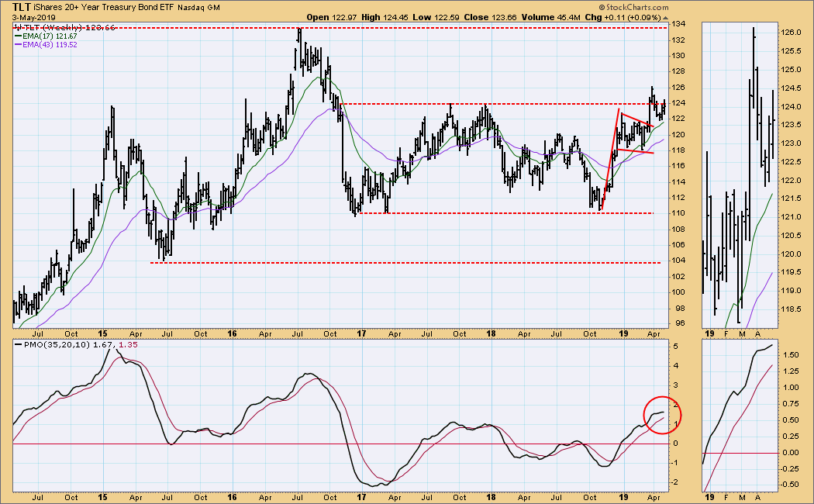
Task: Click the iShares 20+ Year Treasury Bond ETF title
Action: [116, 7]
